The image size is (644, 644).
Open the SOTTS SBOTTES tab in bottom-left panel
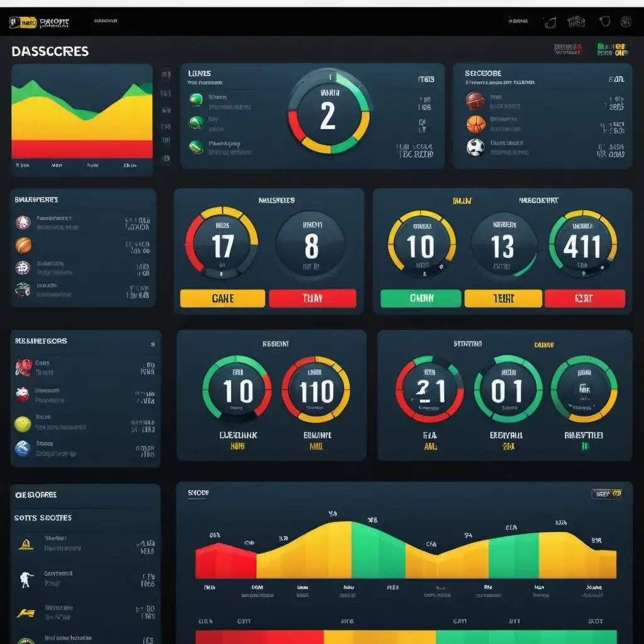43,518
